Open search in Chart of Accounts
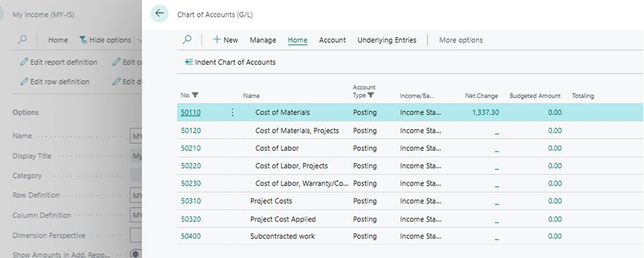This screenshot has height=258, width=644. (x=187, y=40)
